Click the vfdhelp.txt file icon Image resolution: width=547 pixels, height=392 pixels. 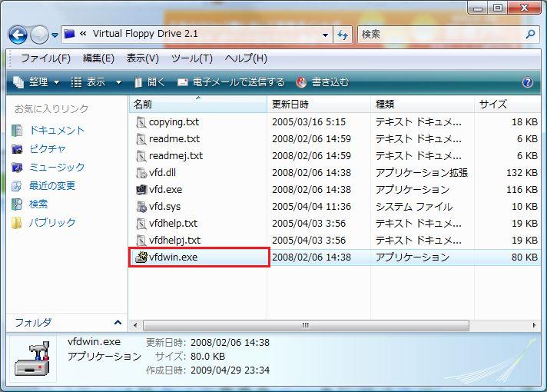click(141, 224)
